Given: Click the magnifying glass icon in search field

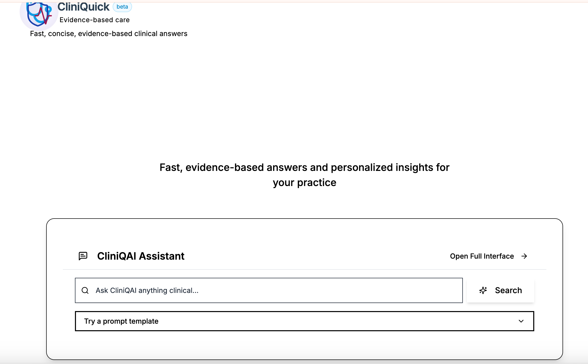Looking at the screenshot, I should coord(85,290).
